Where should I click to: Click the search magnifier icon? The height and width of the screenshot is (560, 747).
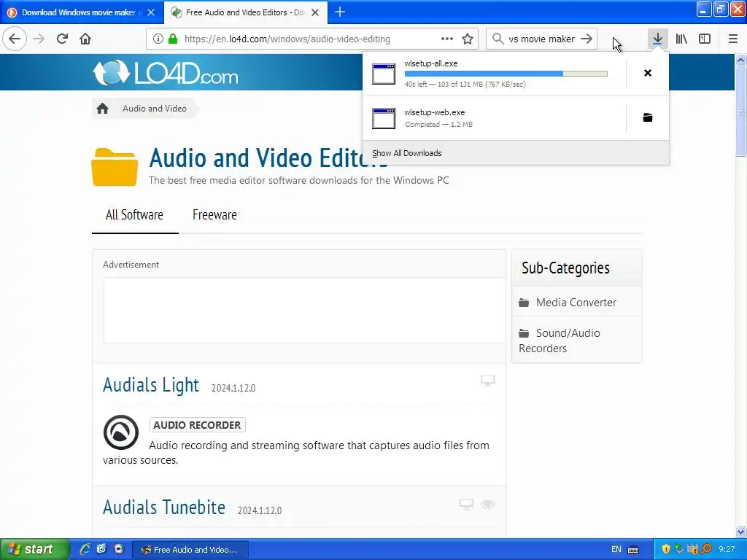(x=498, y=39)
